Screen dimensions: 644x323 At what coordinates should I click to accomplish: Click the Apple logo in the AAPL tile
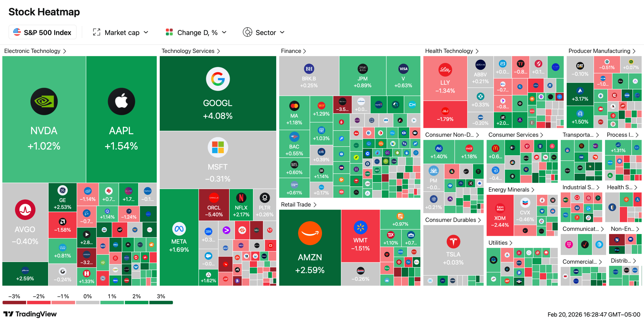pos(121,101)
